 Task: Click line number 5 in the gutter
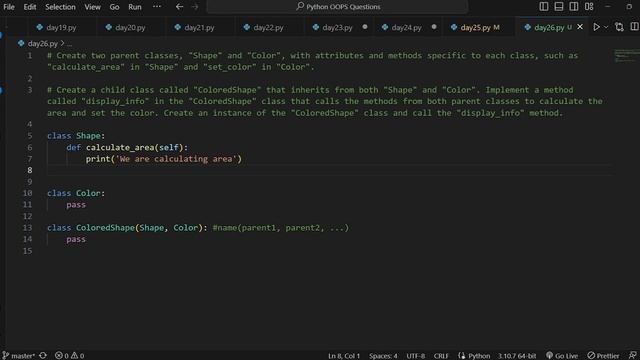click(x=29, y=136)
